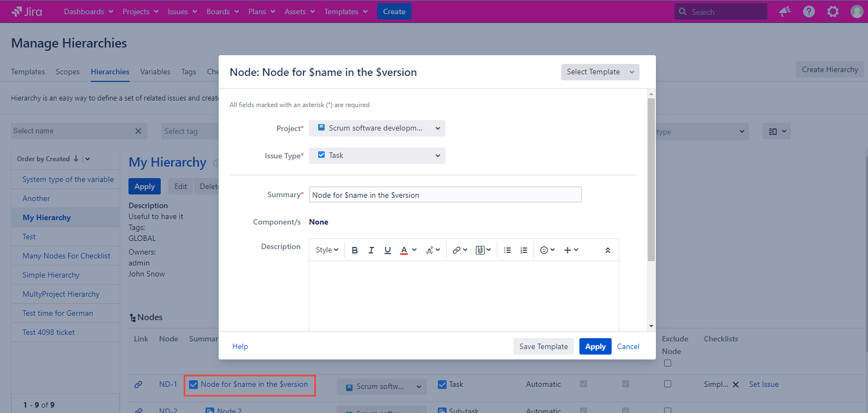Collapse the description editor toolbar
This screenshot has width=868, height=413.
coord(607,250)
